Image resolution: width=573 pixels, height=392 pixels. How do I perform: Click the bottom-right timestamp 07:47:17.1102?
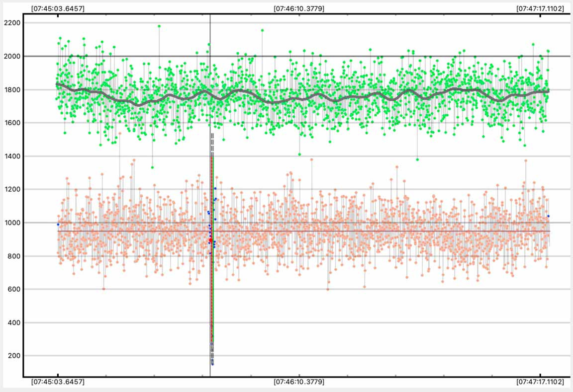(x=540, y=382)
